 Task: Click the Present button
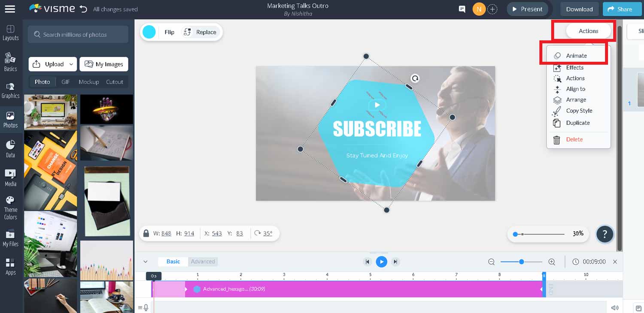point(528,9)
